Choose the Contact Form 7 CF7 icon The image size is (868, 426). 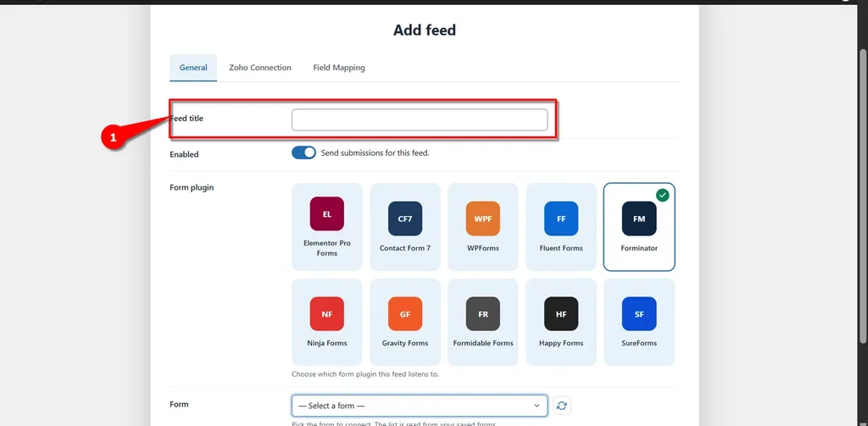click(x=404, y=219)
